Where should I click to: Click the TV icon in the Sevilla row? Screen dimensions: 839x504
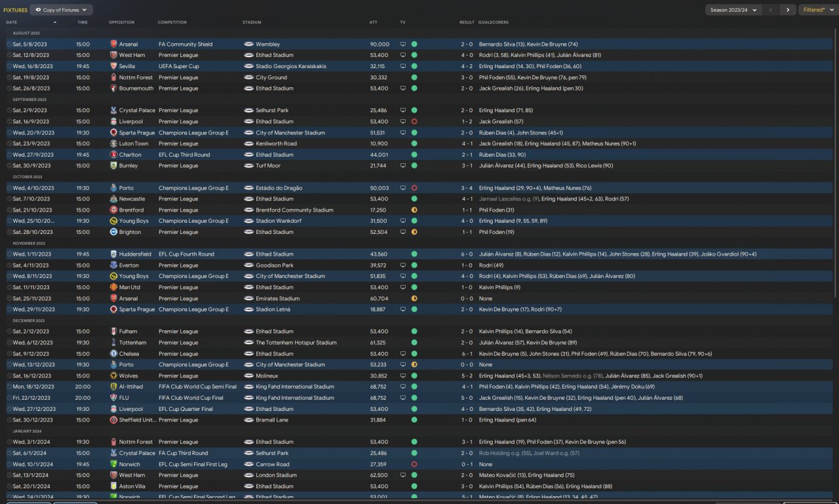pos(403,66)
